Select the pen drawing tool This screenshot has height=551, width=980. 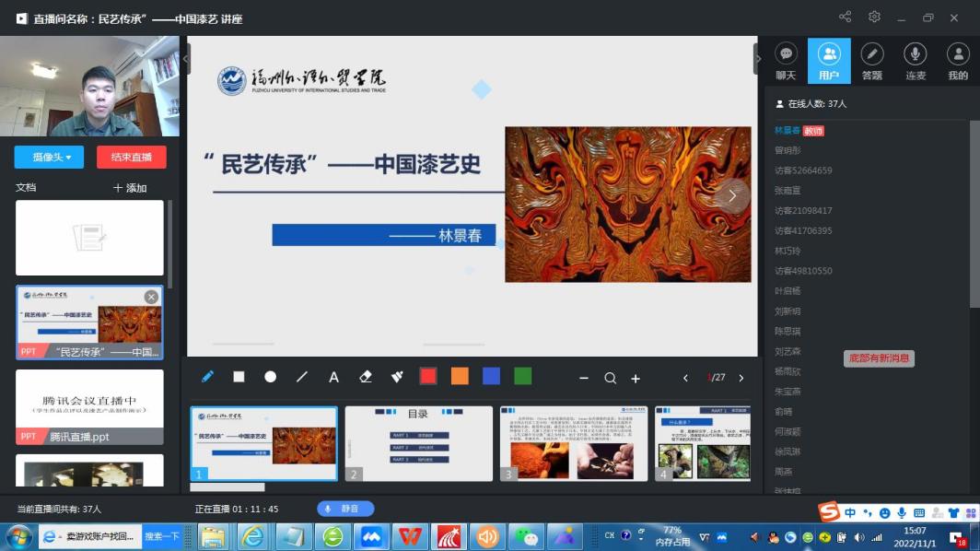[207, 377]
